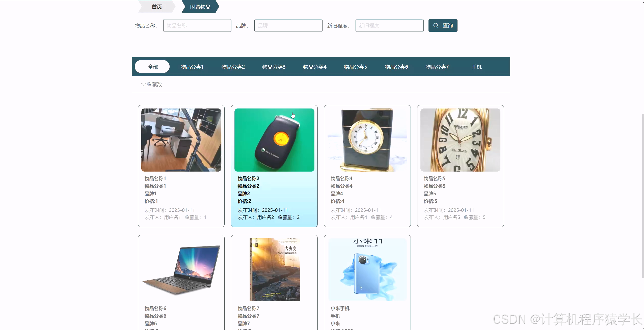Select the 全部 category tab
The width and height of the screenshot is (644, 330).
coord(152,67)
